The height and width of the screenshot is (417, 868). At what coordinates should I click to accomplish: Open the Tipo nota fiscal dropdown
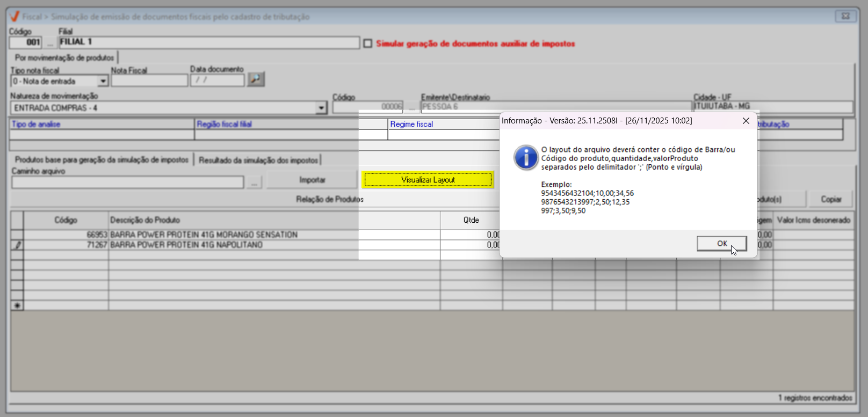point(103,81)
